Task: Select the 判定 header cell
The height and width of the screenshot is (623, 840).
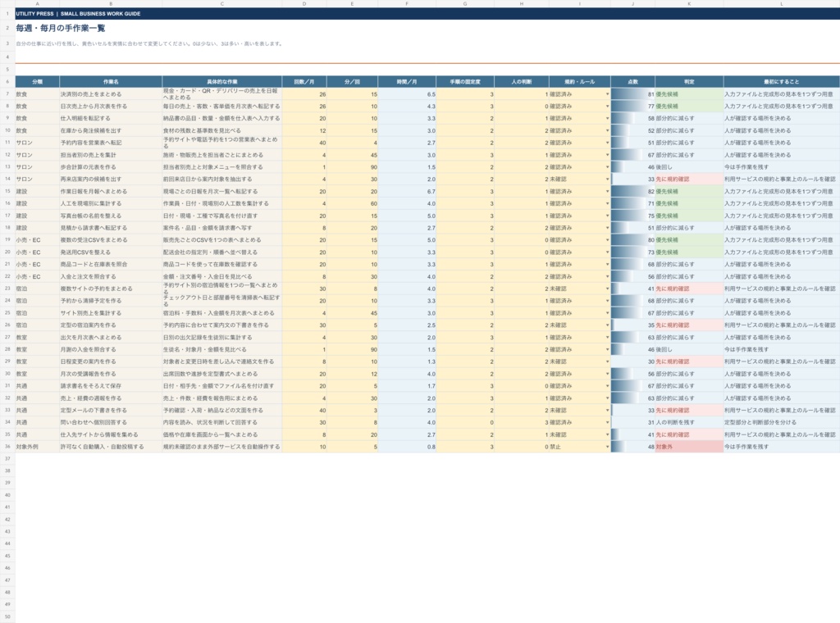Action: 689,82
